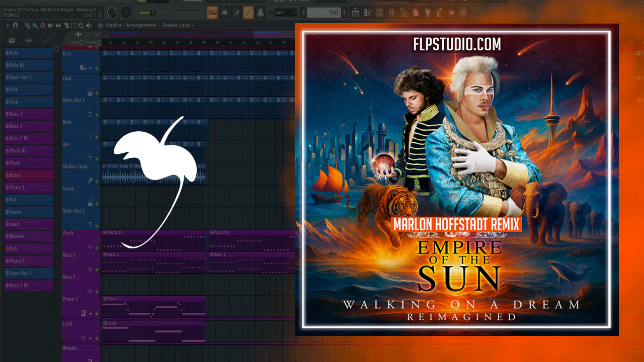
Task: Select the Slip tool in playlist toolbar
Action: pyautogui.click(x=59, y=25)
